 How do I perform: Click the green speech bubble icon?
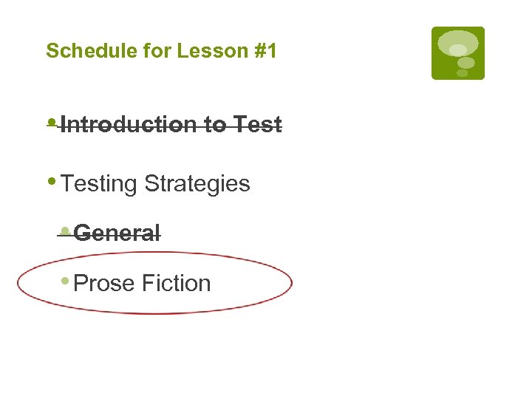click(458, 53)
